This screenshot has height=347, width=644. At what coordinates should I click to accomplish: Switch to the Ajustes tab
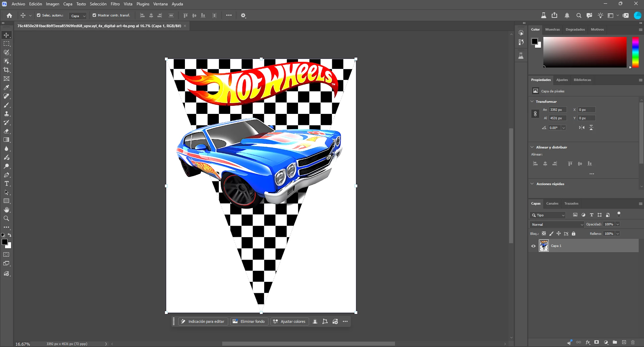[x=562, y=80]
